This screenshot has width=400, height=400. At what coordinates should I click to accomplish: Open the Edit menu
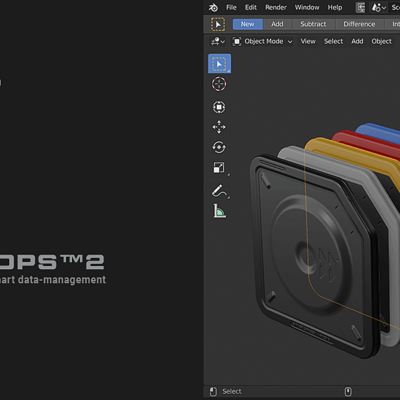(251, 7)
